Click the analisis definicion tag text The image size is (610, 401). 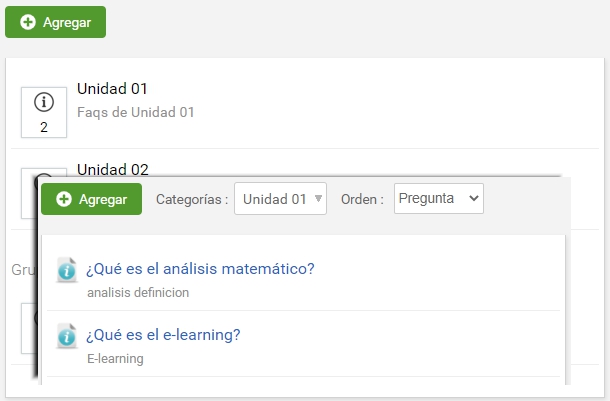(138, 292)
